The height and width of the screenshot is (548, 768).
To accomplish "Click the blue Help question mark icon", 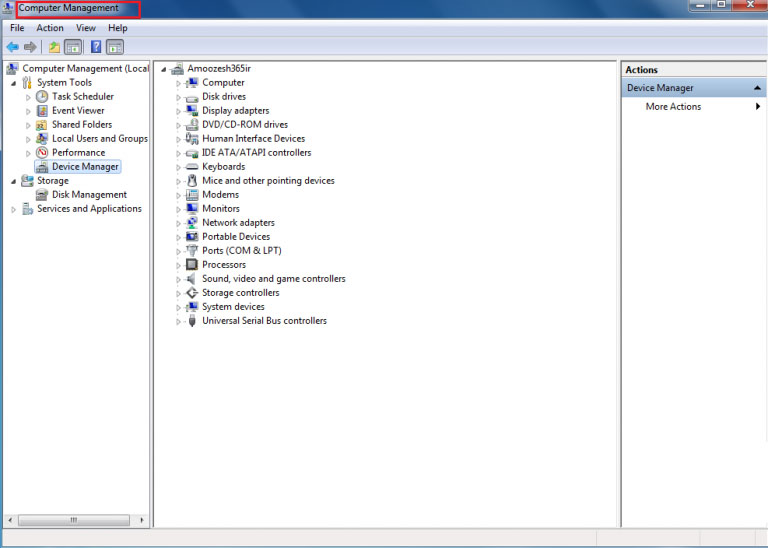I will coord(96,48).
